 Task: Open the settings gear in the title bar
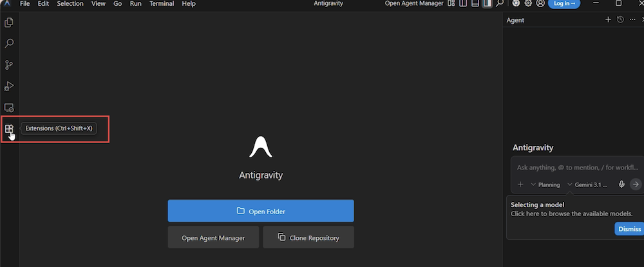tap(528, 4)
